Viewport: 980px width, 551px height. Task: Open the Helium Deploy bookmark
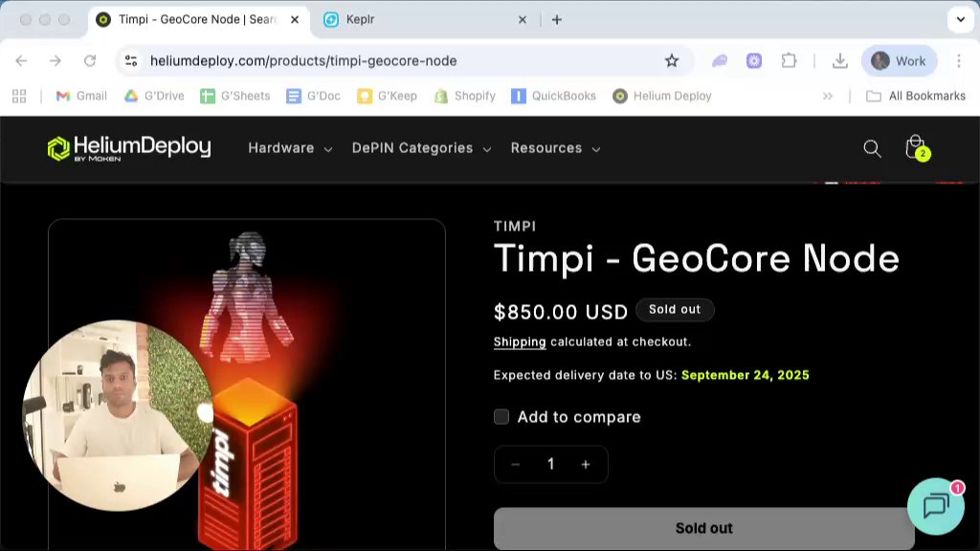click(662, 97)
